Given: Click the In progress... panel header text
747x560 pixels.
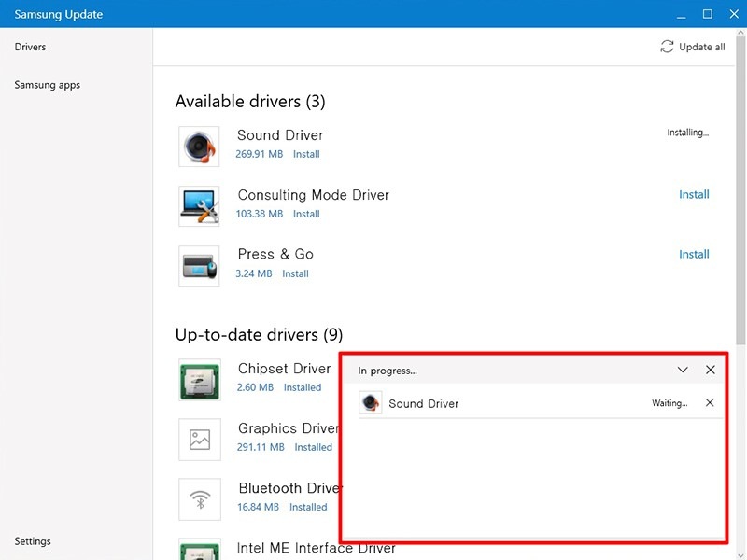Looking at the screenshot, I should 388,371.
